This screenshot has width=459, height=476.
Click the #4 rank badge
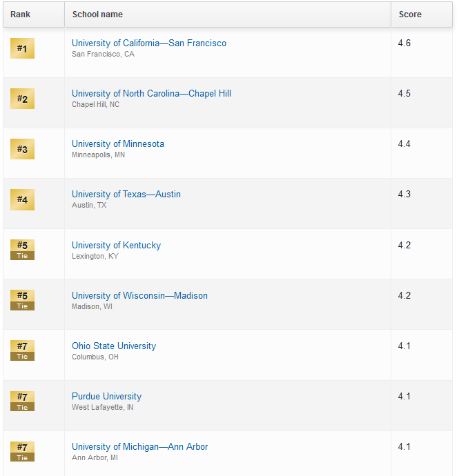[22, 199]
